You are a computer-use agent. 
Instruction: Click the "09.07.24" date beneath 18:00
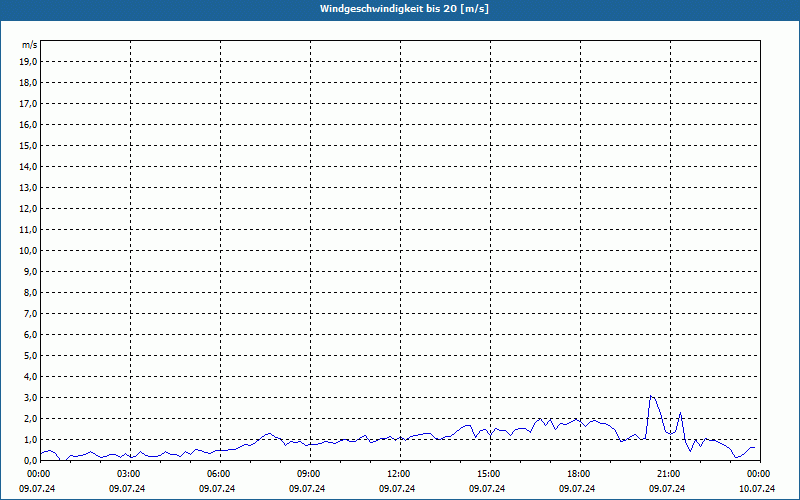click(577, 489)
